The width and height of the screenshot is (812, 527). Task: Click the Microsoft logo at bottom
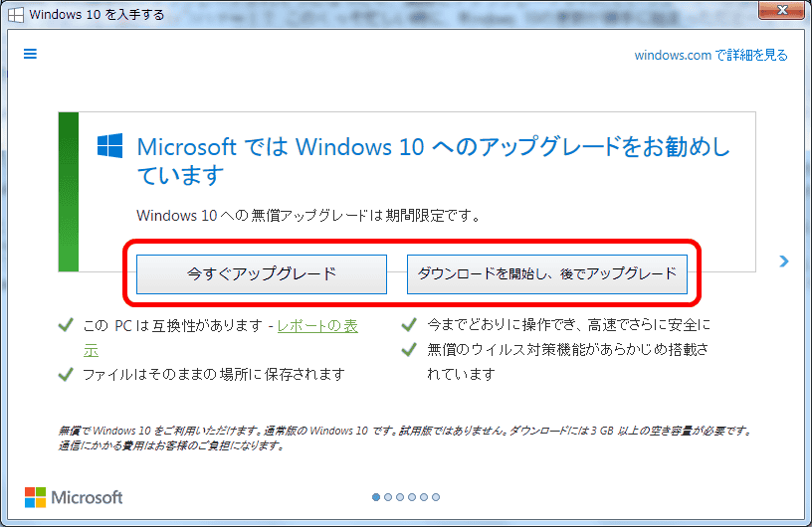[74, 497]
